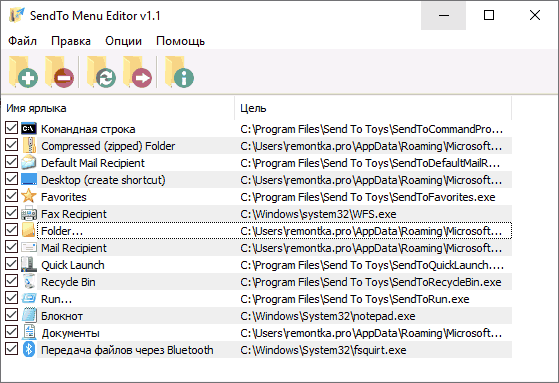Sort by the Цель column header
Image resolution: width=559 pixels, height=383 pixels.
point(373,108)
